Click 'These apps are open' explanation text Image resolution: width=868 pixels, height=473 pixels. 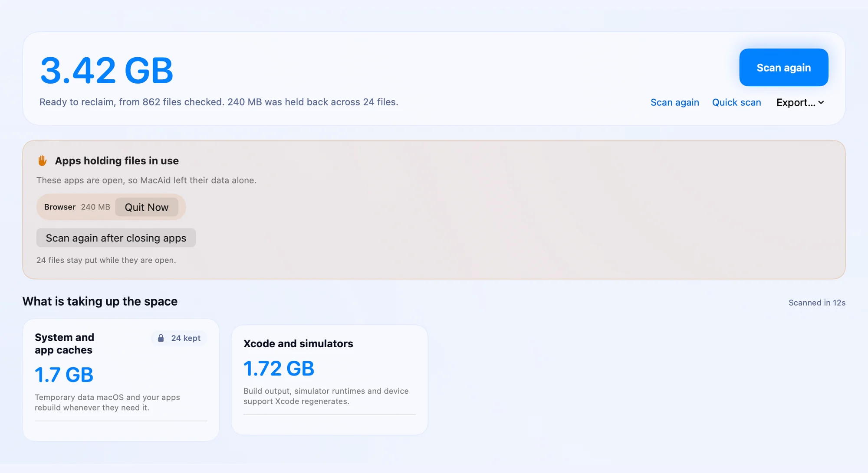coord(146,180)
